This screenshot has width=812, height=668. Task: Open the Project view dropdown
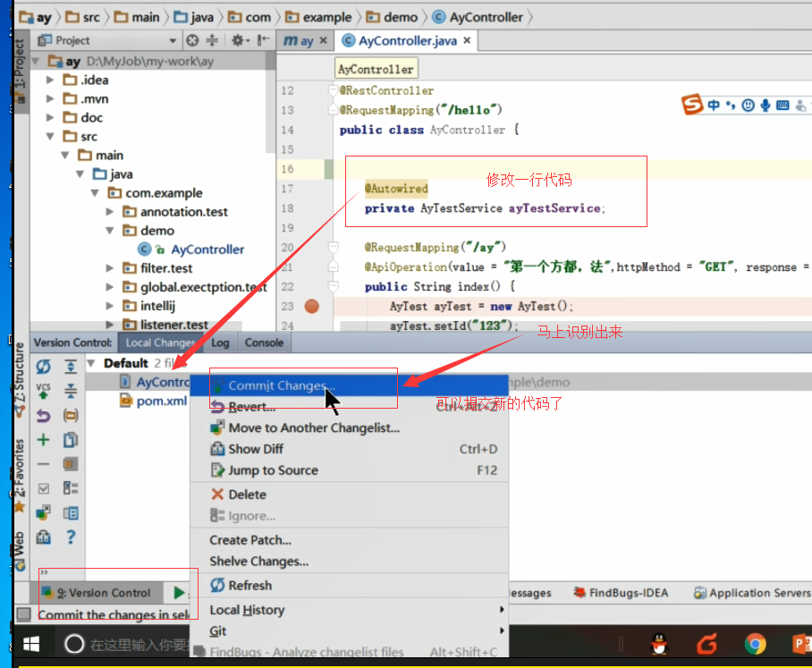[173, 40]
